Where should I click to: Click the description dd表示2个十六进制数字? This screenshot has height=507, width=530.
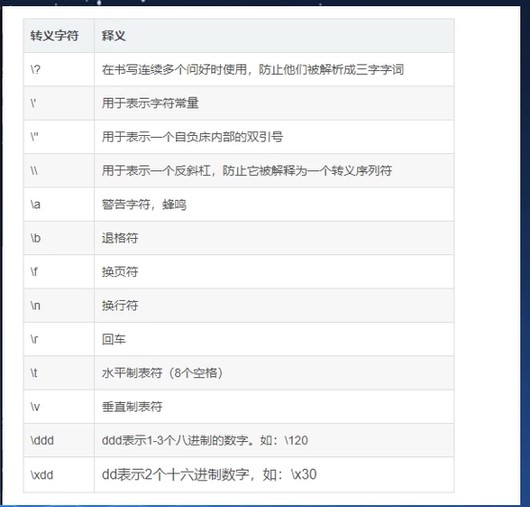pyautogui.click(x=175, y=474)
